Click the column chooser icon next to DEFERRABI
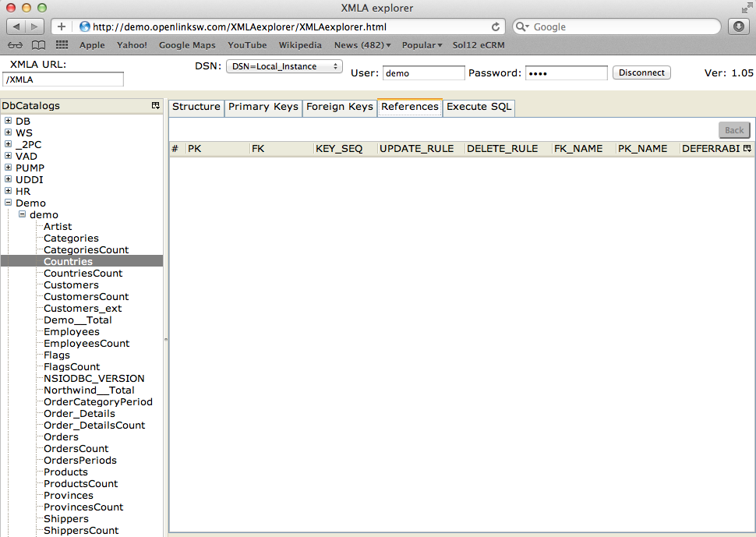The width and height of the screenshot is (756, 537). (x=747, y=148)
